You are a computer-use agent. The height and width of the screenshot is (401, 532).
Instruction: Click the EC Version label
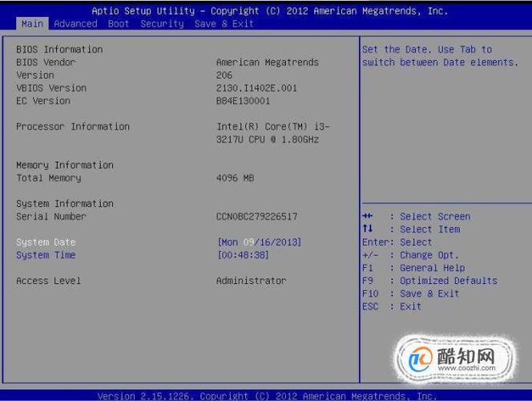tap(43, 101)
